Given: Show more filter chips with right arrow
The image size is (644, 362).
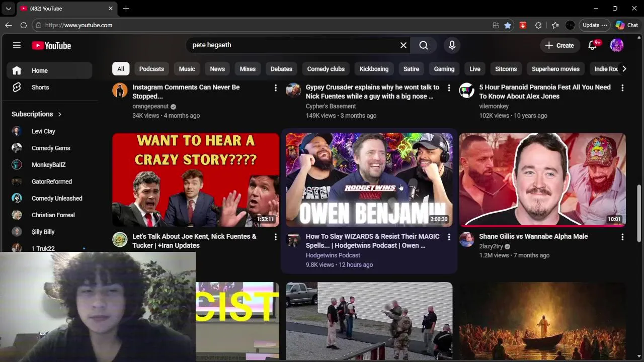Looking at the screenshot, I should [x=624, y=69].
